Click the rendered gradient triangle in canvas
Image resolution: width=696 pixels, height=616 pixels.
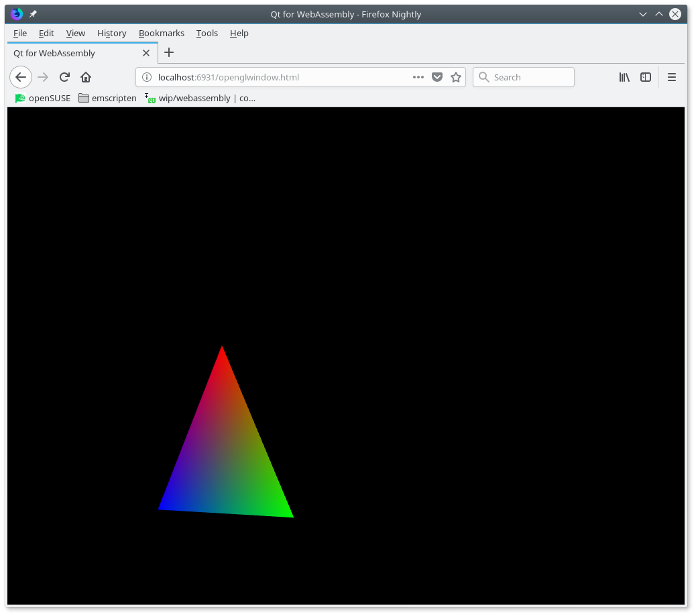pyautogui.click(x=225, y=463)
